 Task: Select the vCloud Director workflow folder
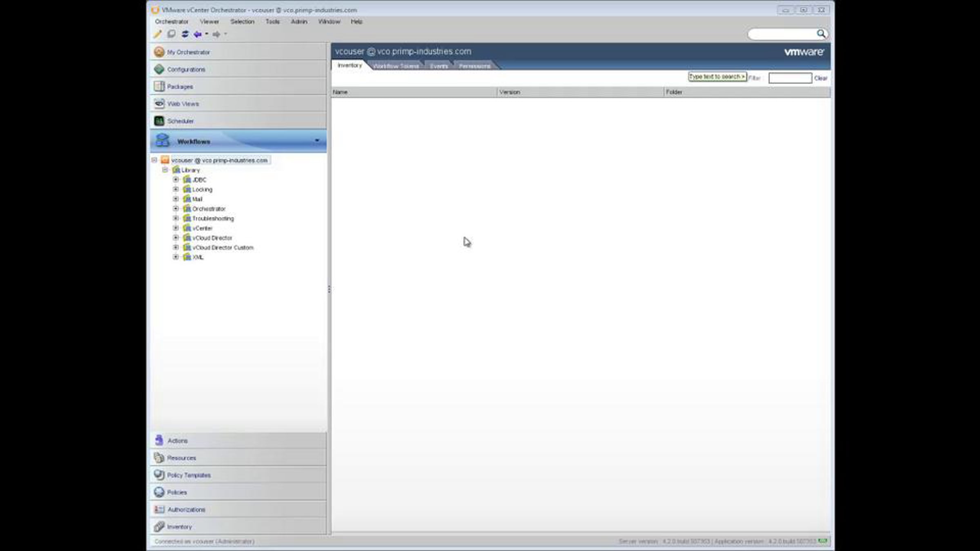coord(212,238)
